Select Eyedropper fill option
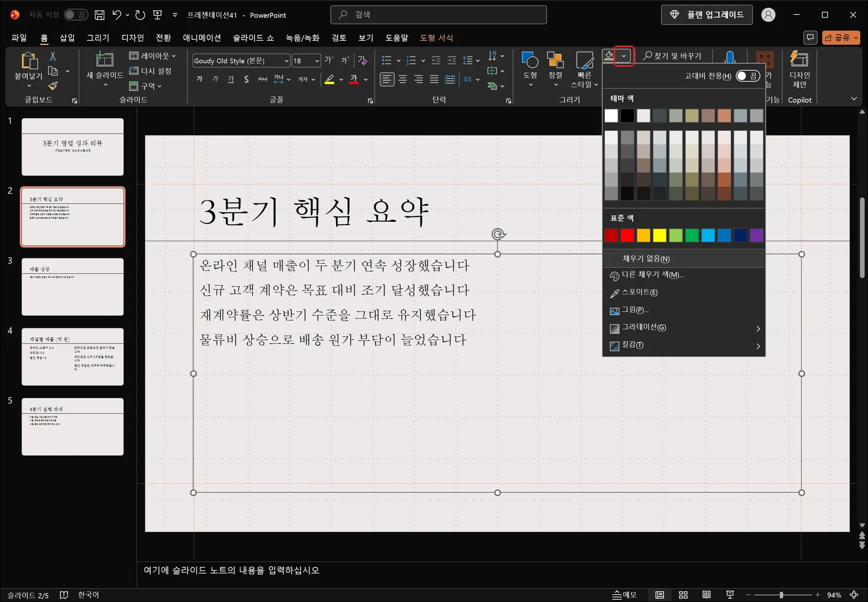This screenshot has width=868, height=602. click(x=684, y=292)
